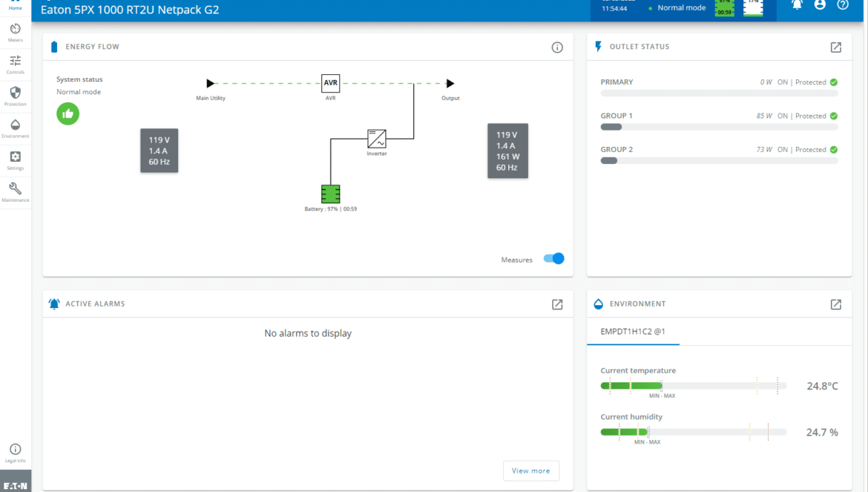Select the Main Utility input arrow
This screenshot has height=492, width=868.
coord(211,84)
